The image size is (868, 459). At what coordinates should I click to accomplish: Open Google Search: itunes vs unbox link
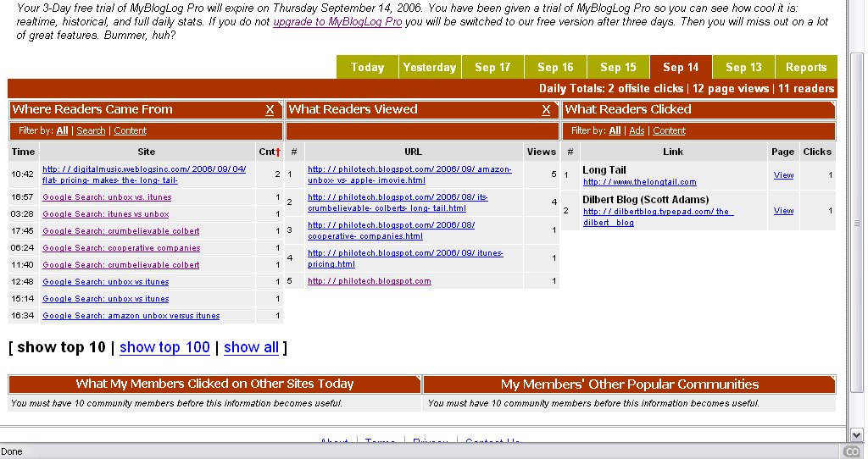[106, 214]
